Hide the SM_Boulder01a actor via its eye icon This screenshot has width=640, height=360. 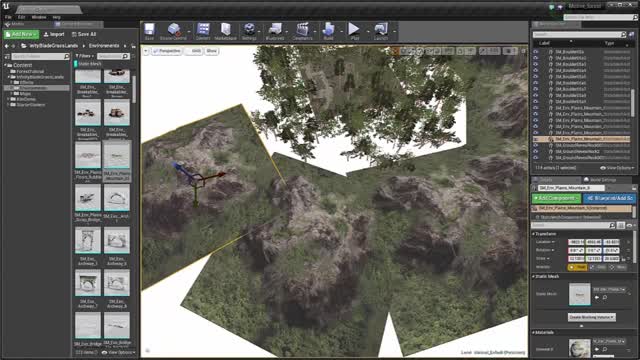click(x=536, y=52)
